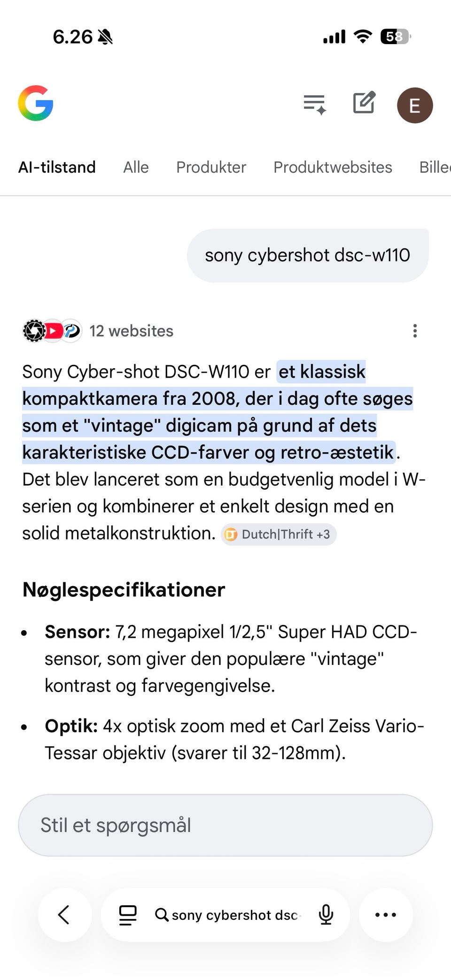Open the Dutch|Thrift +3 source chip

coord(279,534)
